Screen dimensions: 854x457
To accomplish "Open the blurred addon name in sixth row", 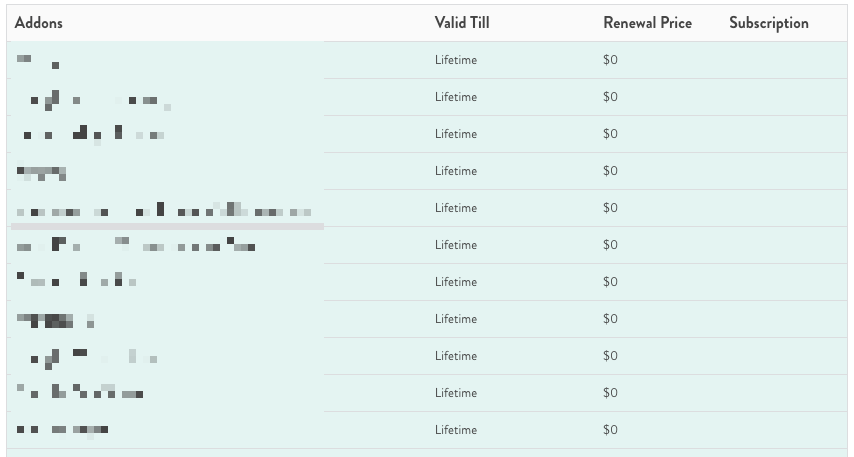I will tap(136, 244).
